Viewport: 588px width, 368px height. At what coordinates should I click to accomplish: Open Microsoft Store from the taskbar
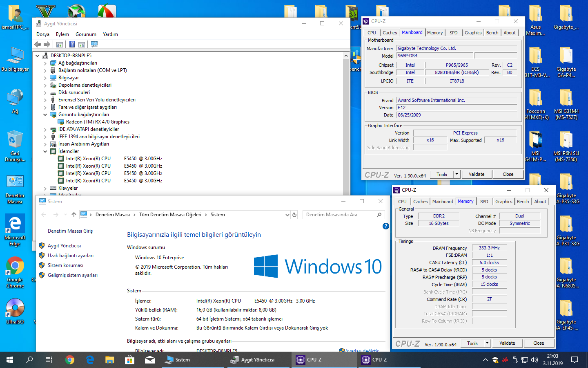129,360
